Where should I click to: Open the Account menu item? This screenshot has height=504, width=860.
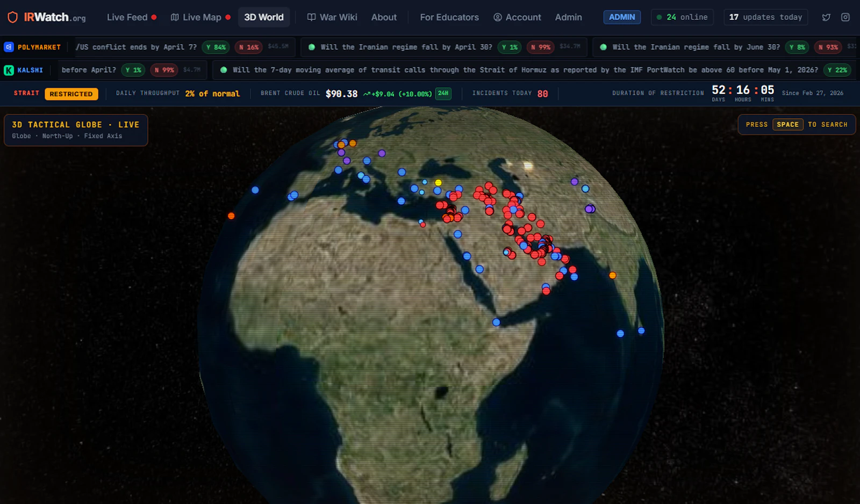pos(517,17)
